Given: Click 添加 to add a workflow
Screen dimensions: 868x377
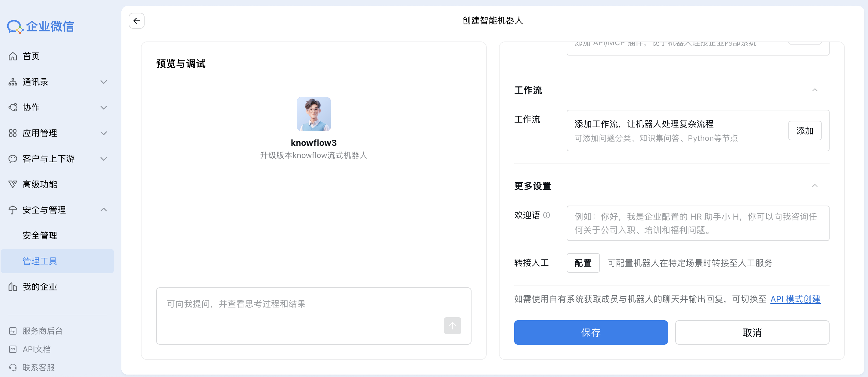Looking at the screenshot, I should click(805, 130).
